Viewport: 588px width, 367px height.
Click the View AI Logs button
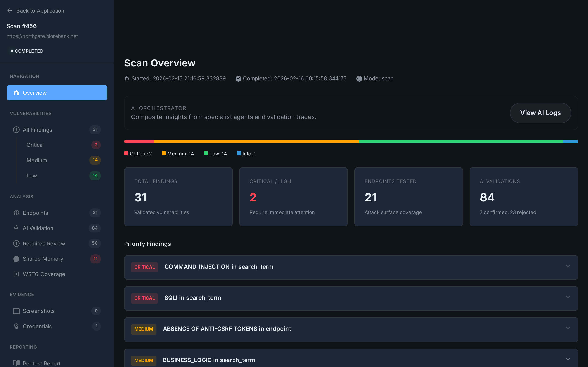coord(540,113)
